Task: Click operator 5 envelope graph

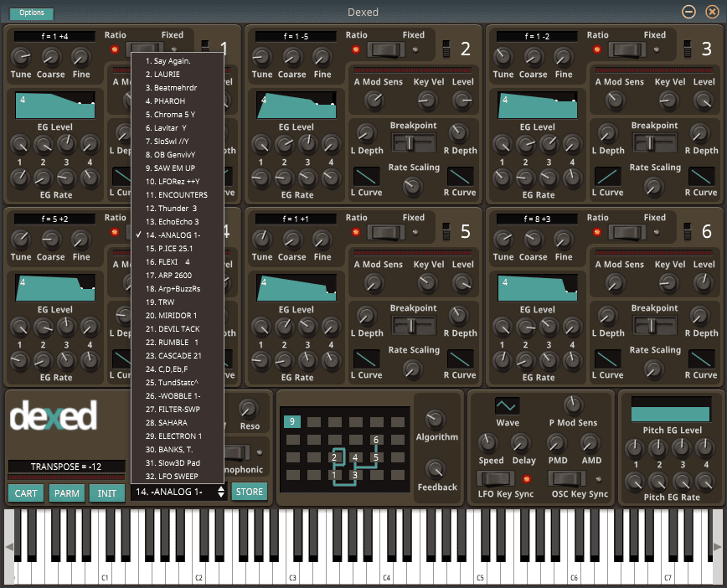Action: (296, 287)
